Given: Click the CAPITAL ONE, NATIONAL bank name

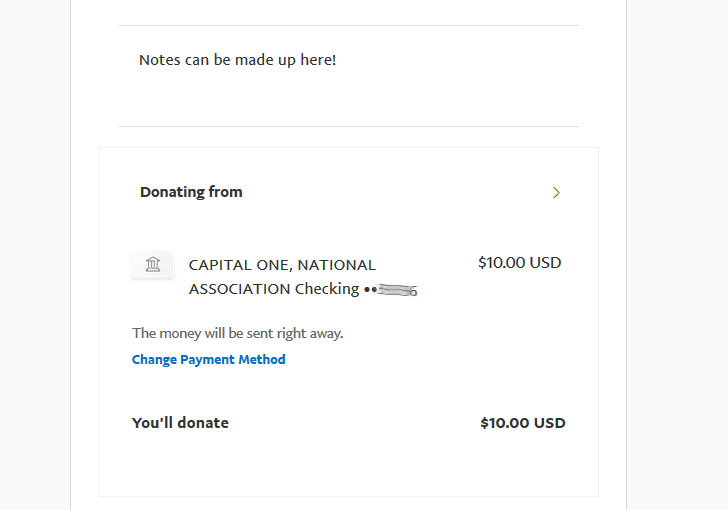Looking at the screenshot, I should (x=282, y=265).
